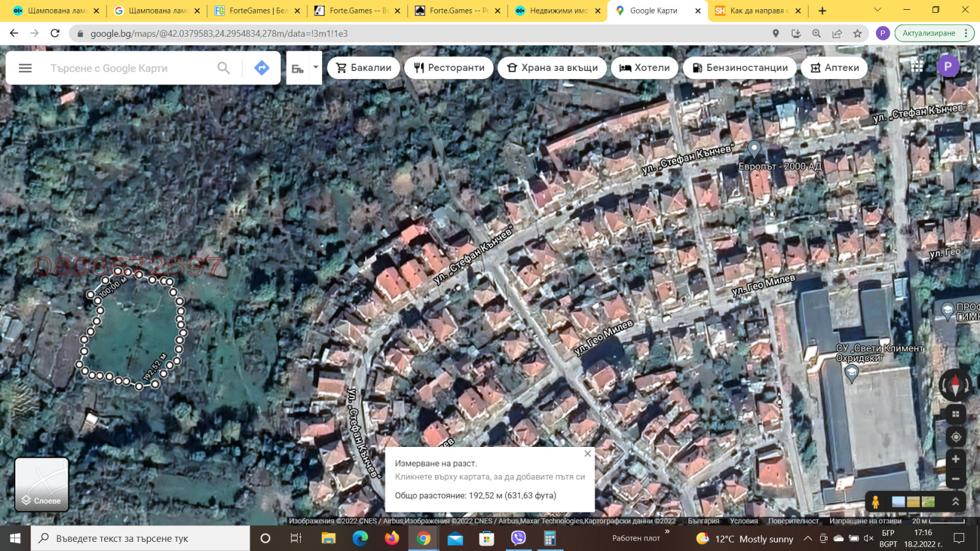Open the Google apps grid

tap(917, 66)
